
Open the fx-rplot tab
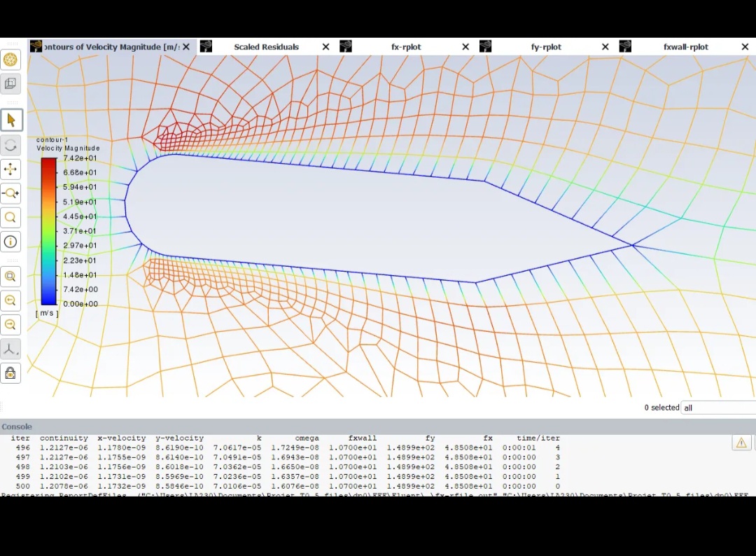[406, 47]
